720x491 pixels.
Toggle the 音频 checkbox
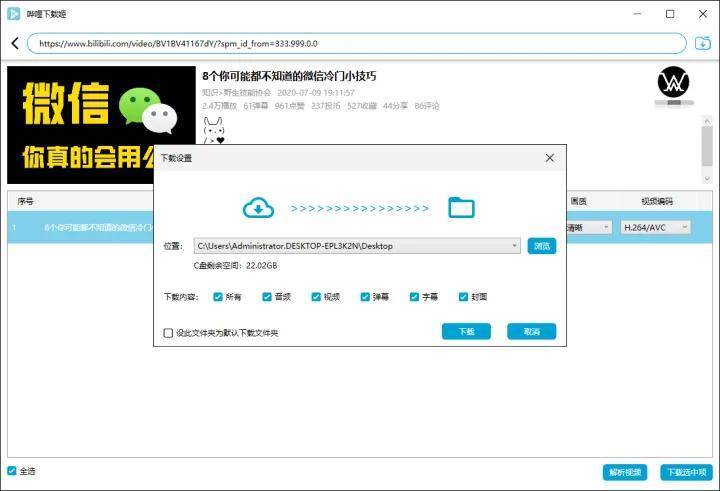(x=267, y=297)
